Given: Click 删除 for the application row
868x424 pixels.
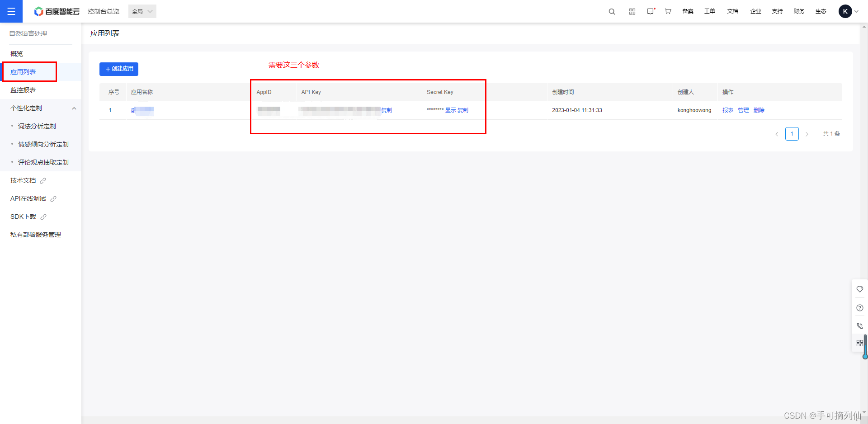Looking at the screenshot, I should [759, 110].
